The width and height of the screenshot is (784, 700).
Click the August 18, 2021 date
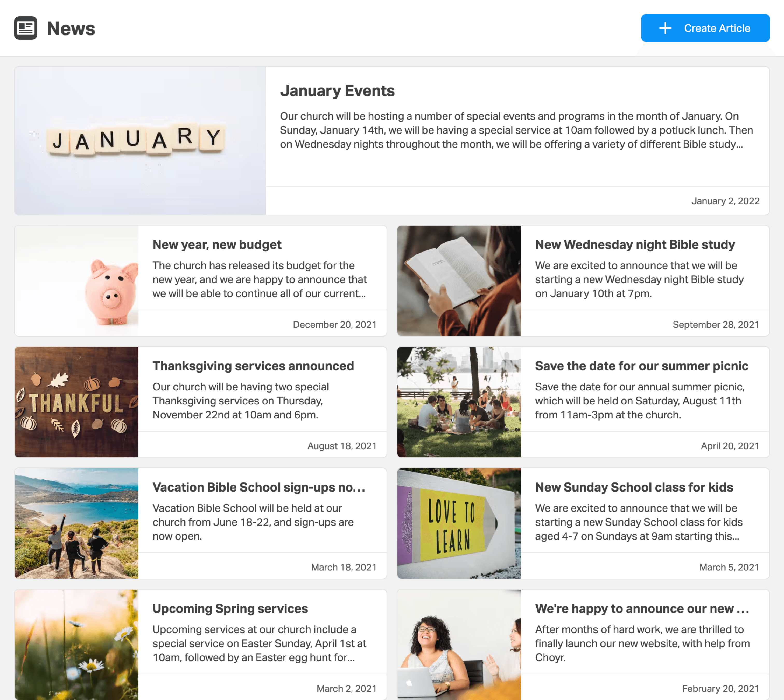[x=342, y=446]
